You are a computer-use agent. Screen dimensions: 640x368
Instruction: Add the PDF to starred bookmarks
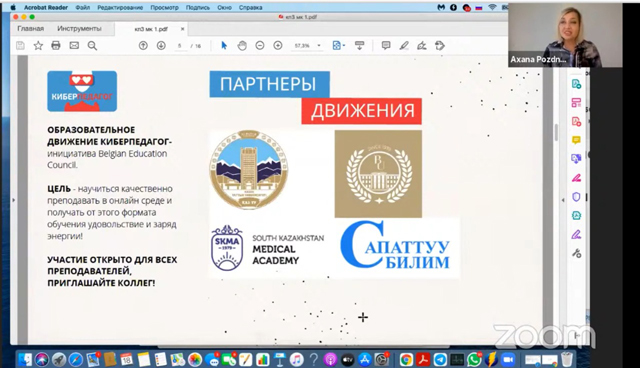(38, 45)
